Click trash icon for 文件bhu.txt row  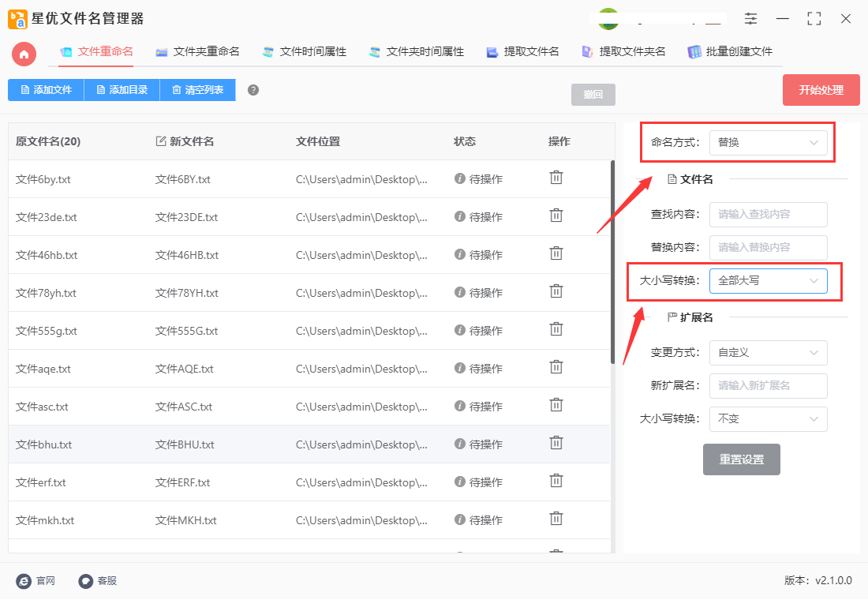(x=556, y=443)
